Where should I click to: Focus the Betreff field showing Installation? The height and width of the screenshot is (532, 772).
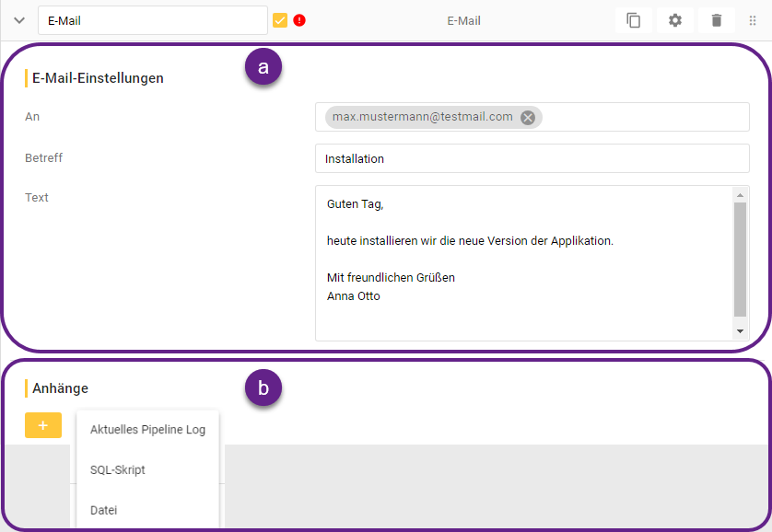click(x=532, y=158)
